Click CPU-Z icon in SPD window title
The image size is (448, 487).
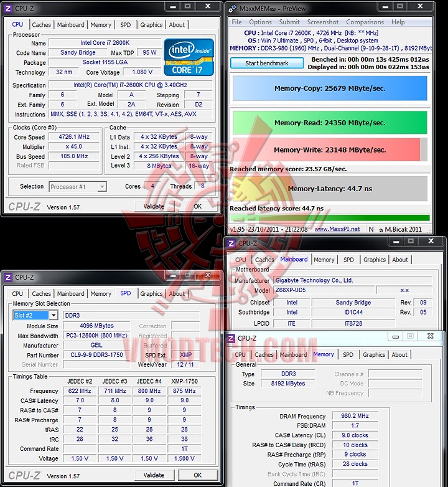coord(8,277)
